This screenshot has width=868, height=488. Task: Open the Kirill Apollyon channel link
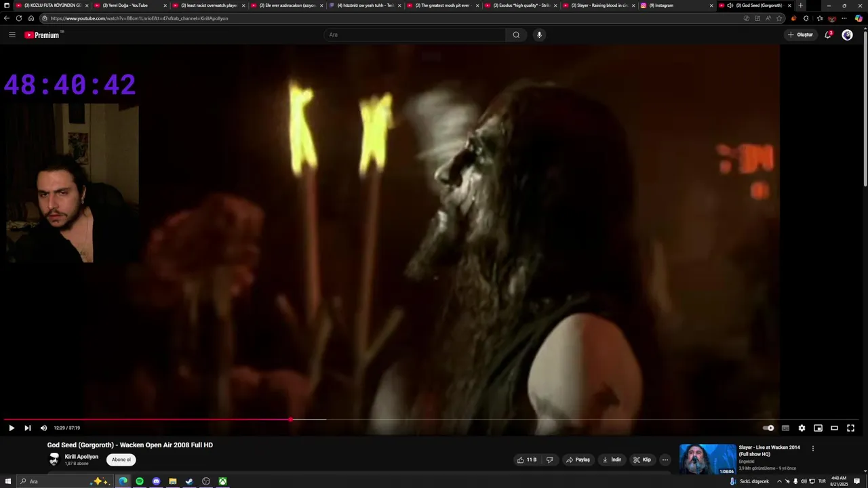[81, 457]
